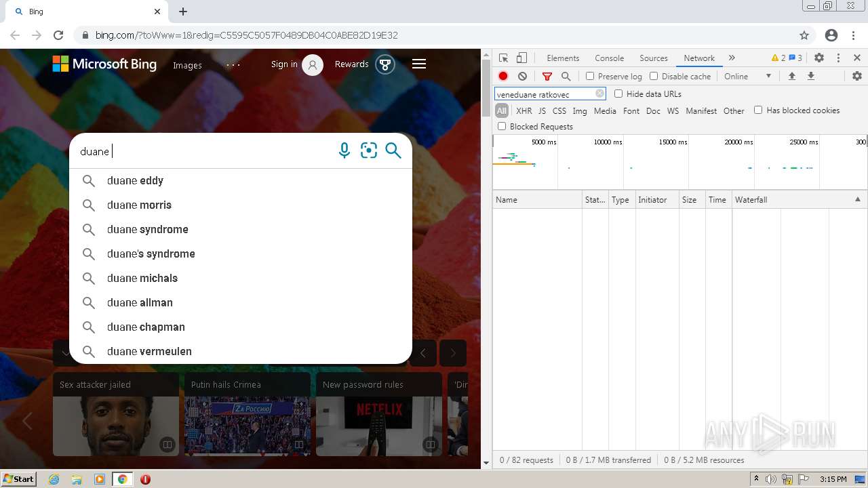Click the Bing search magnifier button
868x488 pixels.
[393, 150]
